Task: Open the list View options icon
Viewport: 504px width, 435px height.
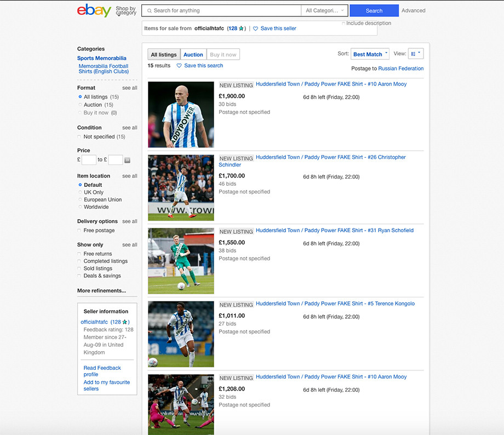Action: [x=416, y=54]
